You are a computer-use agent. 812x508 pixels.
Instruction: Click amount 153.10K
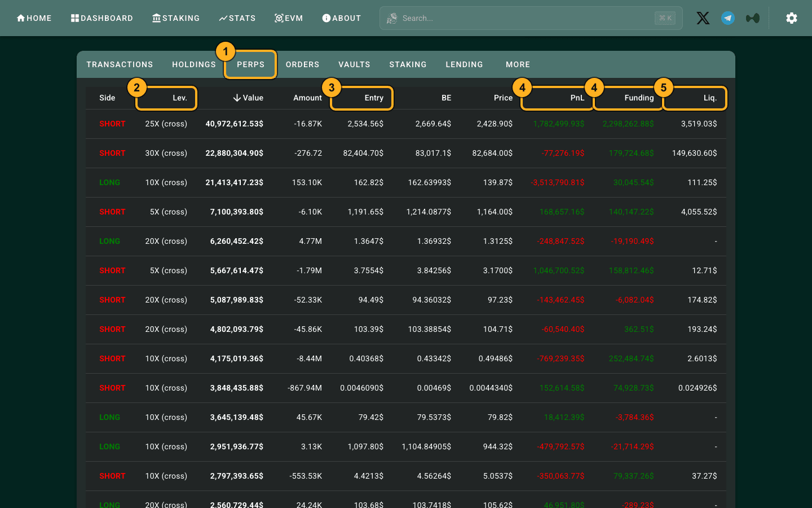(x=307, y=182)
